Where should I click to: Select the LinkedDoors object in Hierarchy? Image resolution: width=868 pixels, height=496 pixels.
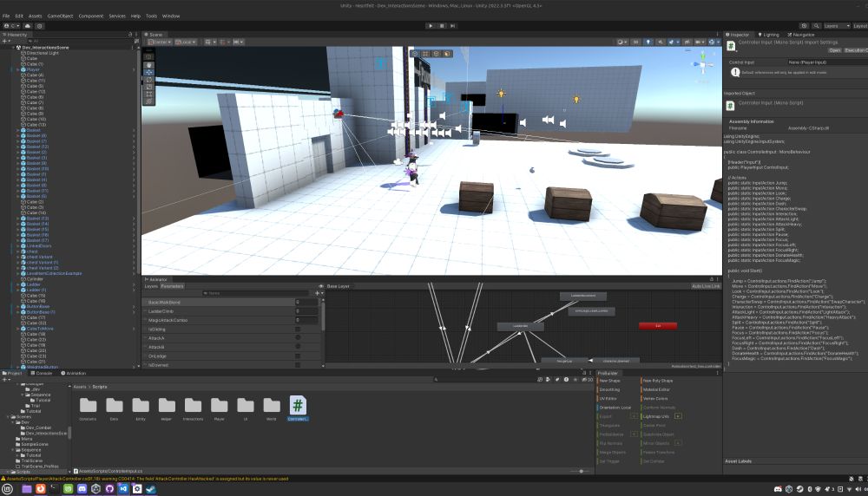(39, 246)
